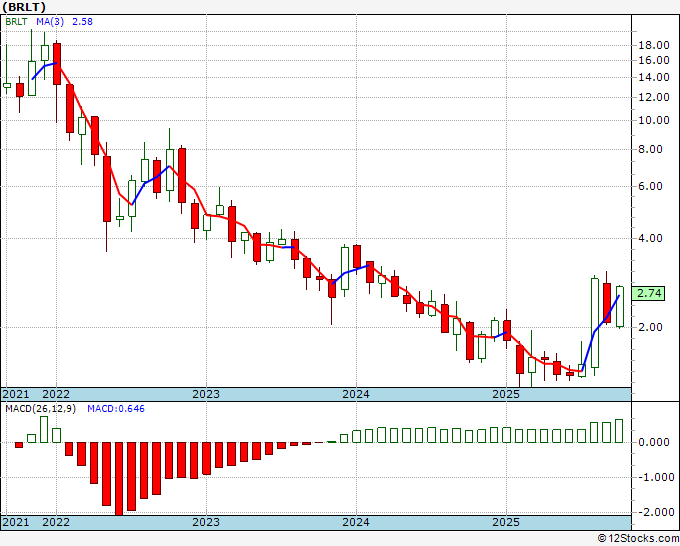The width and height of the screenshot is (680, 546).
Task: Click the 18.00 price axis label
Action: click(654, 46)
